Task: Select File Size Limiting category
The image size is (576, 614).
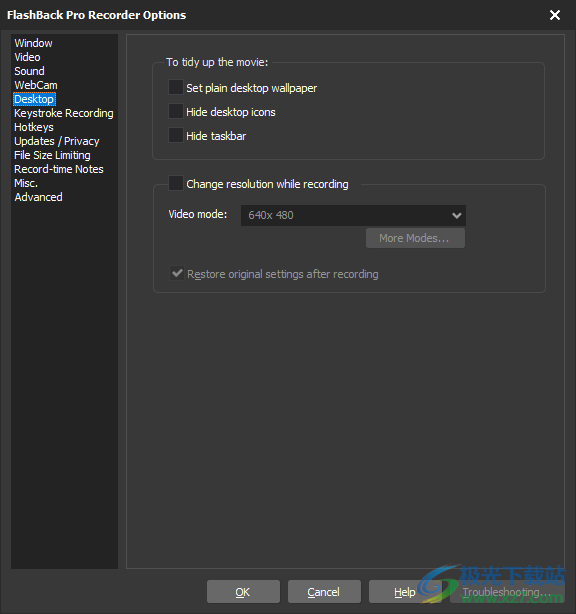Action: (x=52, y=155)
